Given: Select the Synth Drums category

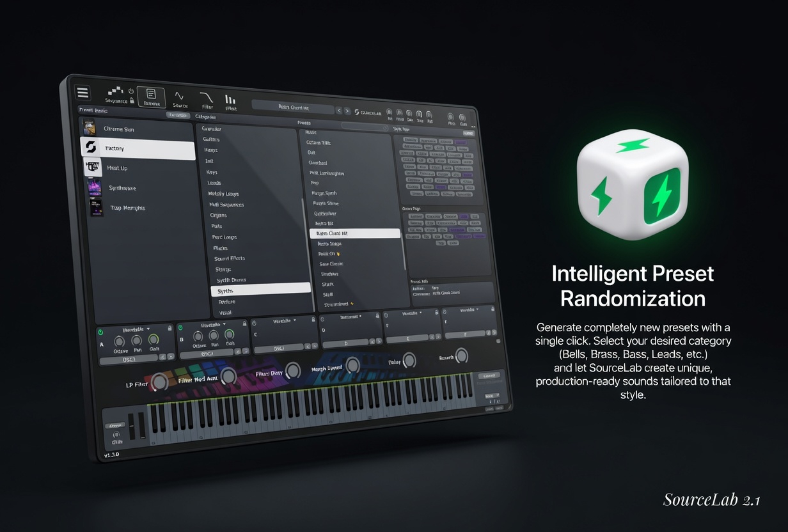Looking at the screenshot, I should click(x=232, y=280).
